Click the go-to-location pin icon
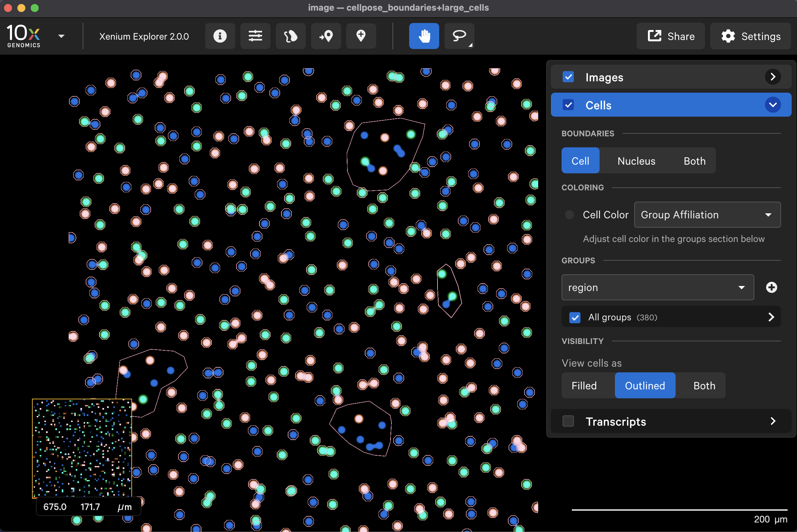Screen dimensions: 797x532 pos(325,36)
